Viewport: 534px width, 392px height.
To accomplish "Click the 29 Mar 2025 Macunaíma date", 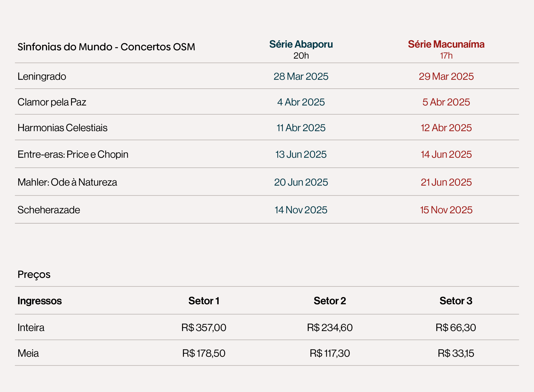I will [x=446, y=76].
